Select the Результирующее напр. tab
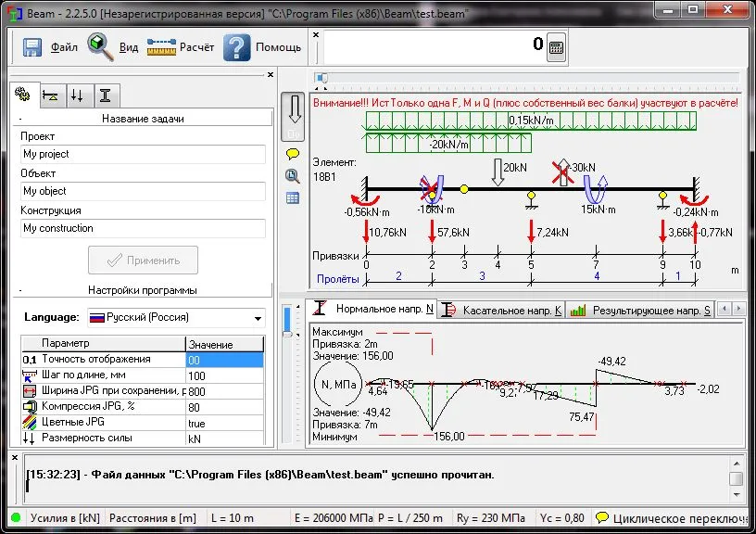Viewport: 756px width, 534px height. pyautogui.click(x=639, y=311)
